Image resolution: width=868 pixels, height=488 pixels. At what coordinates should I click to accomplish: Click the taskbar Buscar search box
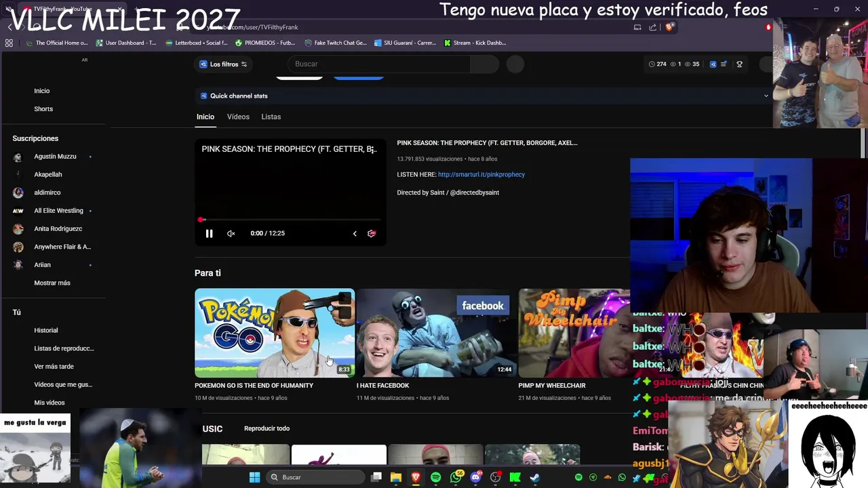pyautogui.click(x=315, y=477)
